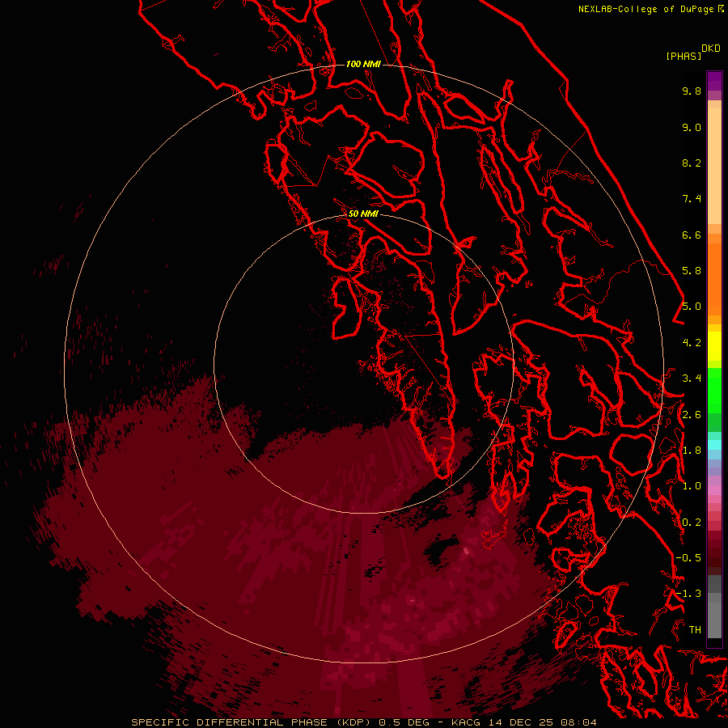This screenshot has width=728, height=728.
Task: Click the 50 NMI range ring label
Action: coord(363,214)
